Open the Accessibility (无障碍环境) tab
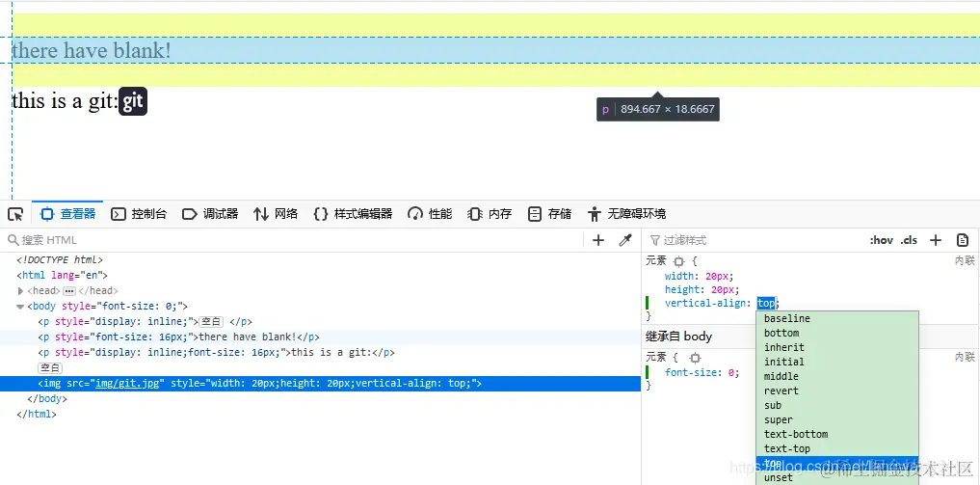Screen dimensions: 980x485 [627, 214]
